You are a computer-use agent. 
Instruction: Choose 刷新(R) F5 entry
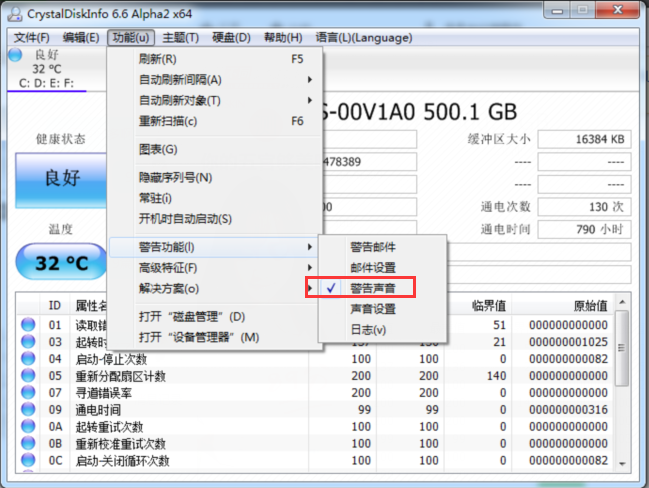coord(214,59)
